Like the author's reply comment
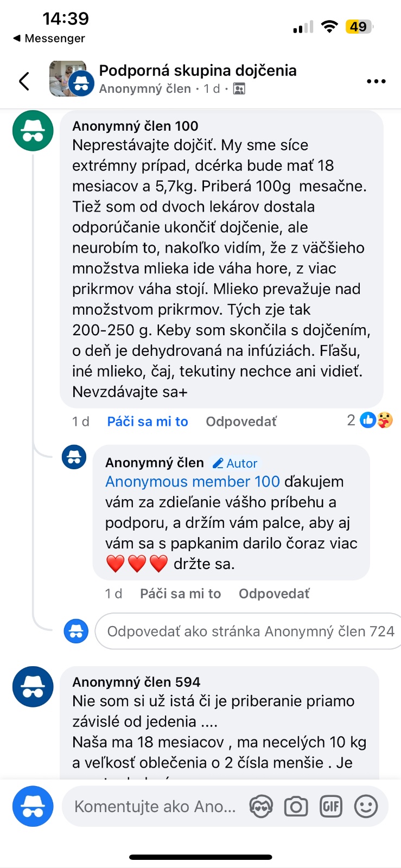This screenshot has width=401, height=868. point(180,593)
